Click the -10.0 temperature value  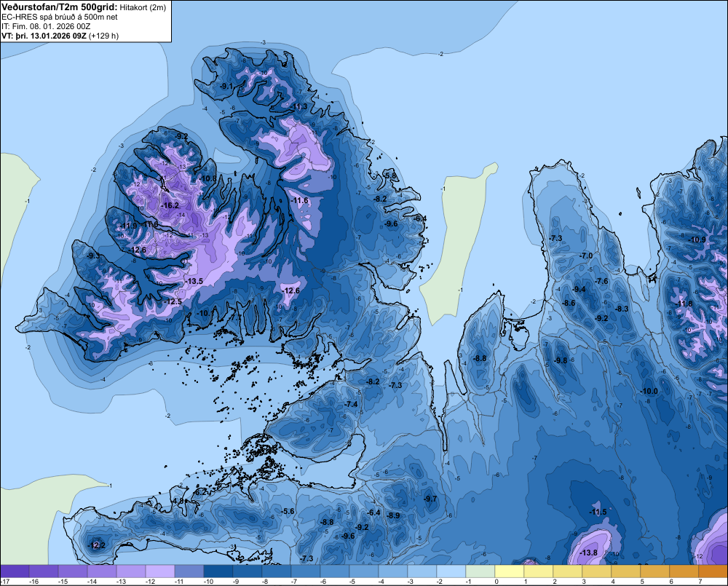(x=649, y=391)
